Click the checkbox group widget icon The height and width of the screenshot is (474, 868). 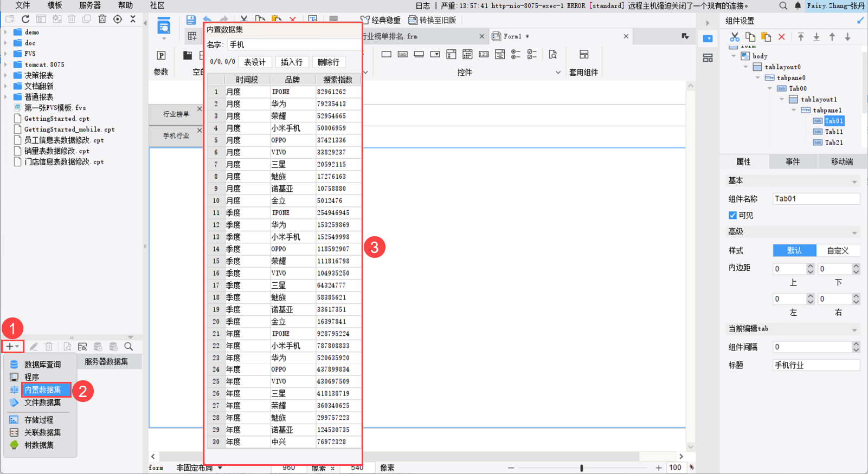click(x=532, y=54)
